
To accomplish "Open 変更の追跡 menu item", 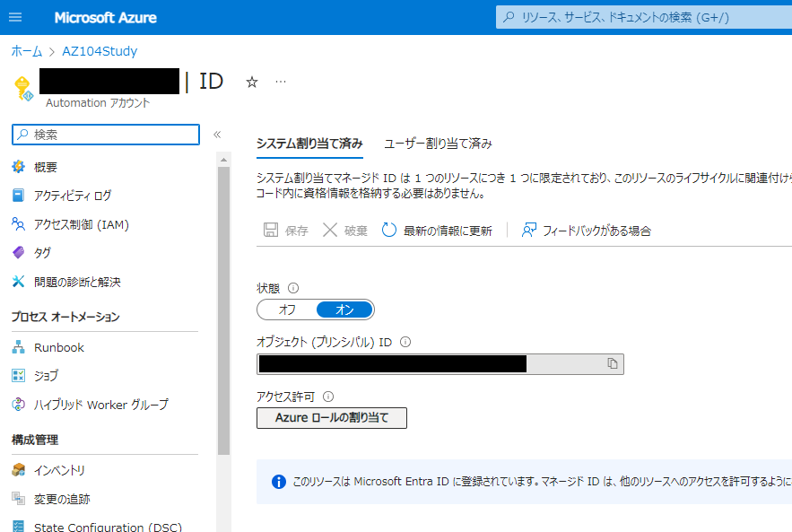I will (62, 499).
